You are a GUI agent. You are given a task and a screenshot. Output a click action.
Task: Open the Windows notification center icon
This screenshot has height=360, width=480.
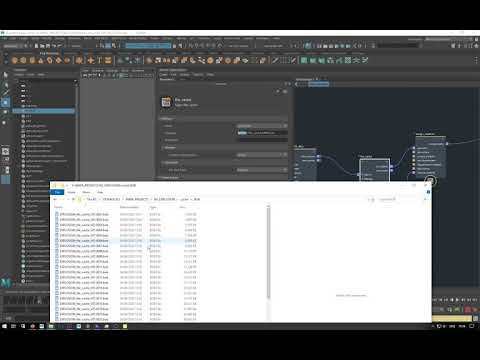[472, 326]
